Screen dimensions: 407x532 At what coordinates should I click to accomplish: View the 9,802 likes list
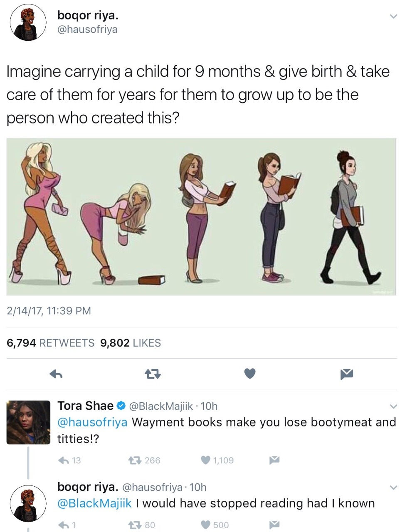click(131, 343)
